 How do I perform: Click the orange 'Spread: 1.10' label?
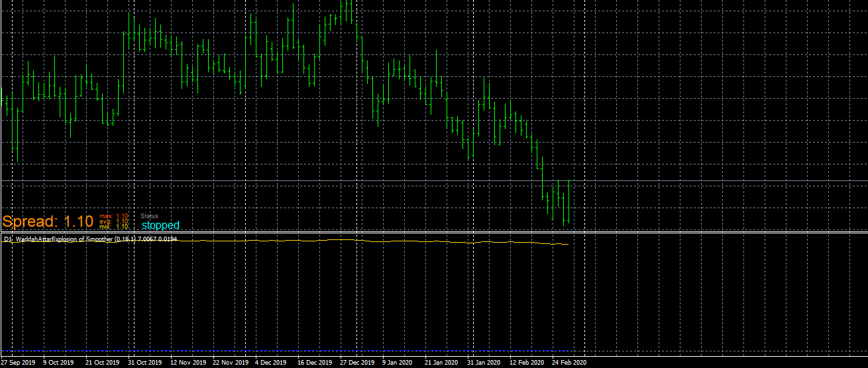(x=48, y=221)
